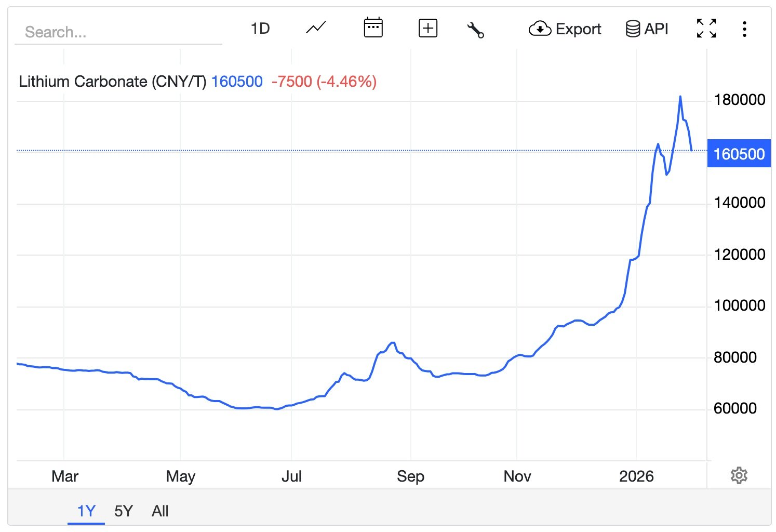Click the cloud Export download icon
Image resolution: width=776 pixels, height=532 pixels.
coord(540,29)
